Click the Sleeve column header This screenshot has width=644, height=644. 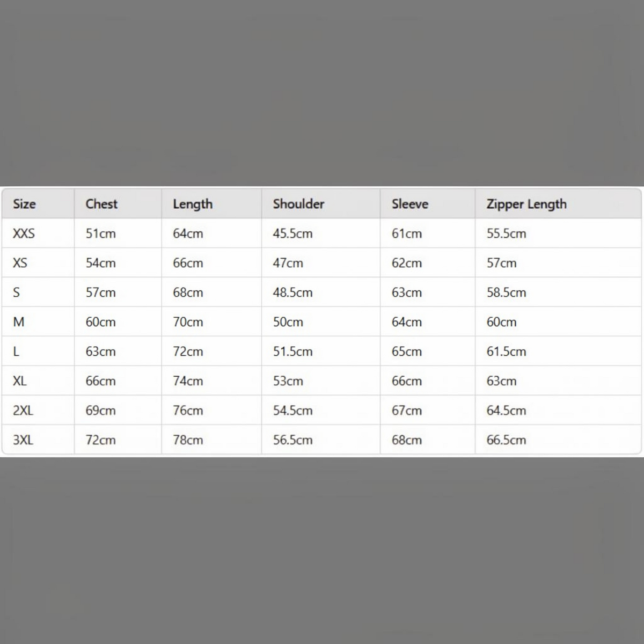point(410,204)
